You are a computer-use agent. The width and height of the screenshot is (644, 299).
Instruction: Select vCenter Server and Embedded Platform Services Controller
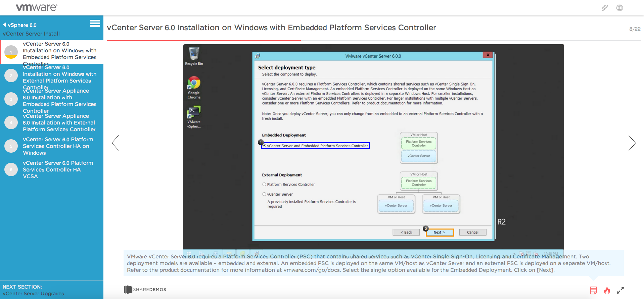(315, 146)
